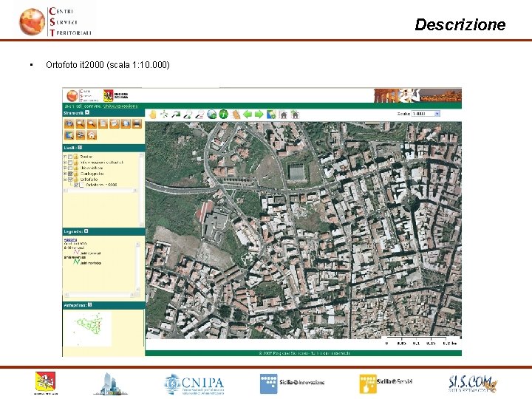The height and width of the screenshot is (399, 532).
Task: Click the stacked pages icon in Strumenti panel
Action: (115, 124)
